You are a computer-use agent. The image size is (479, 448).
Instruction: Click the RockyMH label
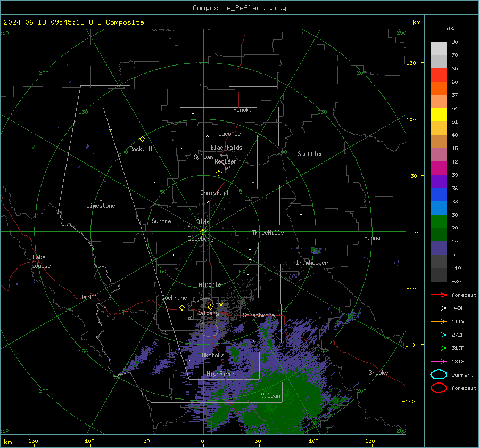tap(141, 149)
